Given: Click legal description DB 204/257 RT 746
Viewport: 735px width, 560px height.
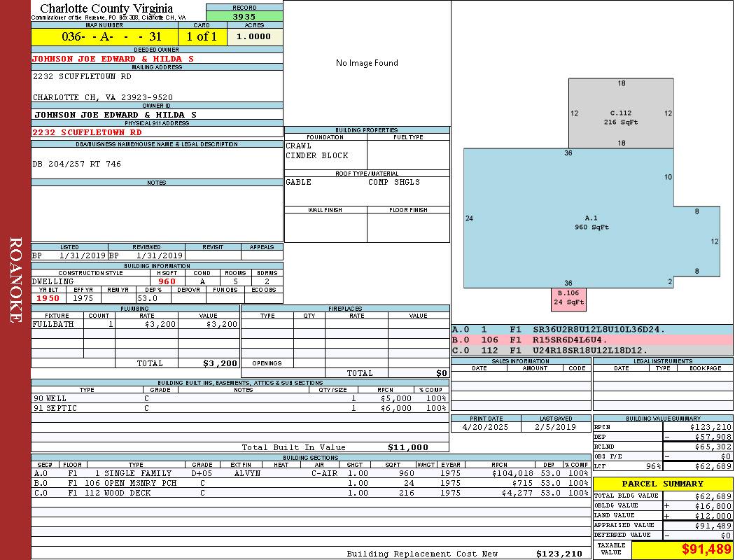Looking at the screenshot, I should tap(77, 164).
